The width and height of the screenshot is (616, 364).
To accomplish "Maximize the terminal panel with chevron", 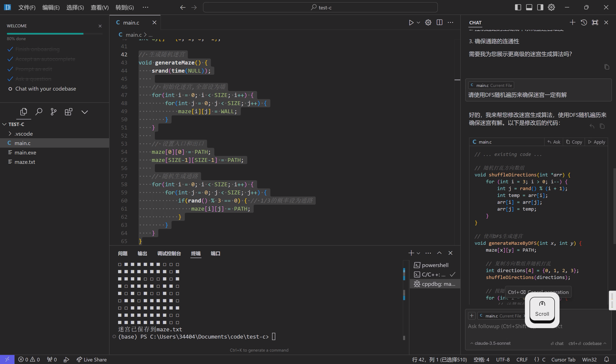I will (x=440, y=253).
